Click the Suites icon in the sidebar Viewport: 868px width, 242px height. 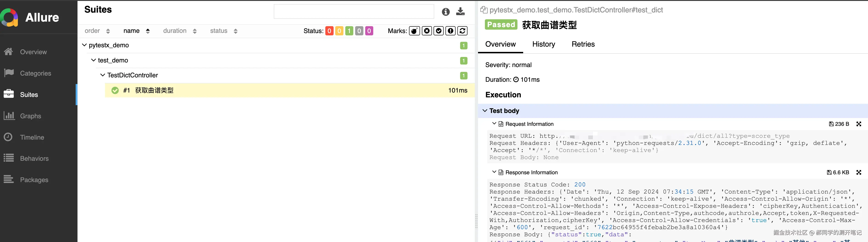click(9, 94)
